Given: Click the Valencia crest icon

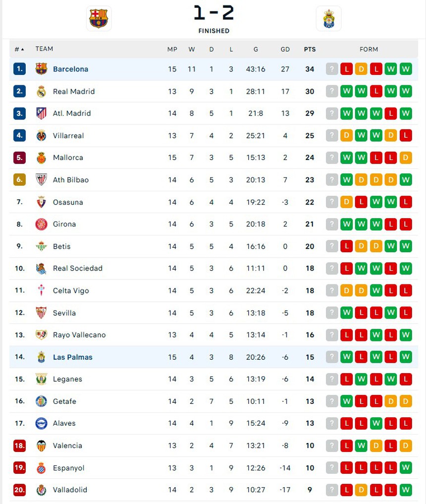Looking at the screenshot, I should point(42,446).
